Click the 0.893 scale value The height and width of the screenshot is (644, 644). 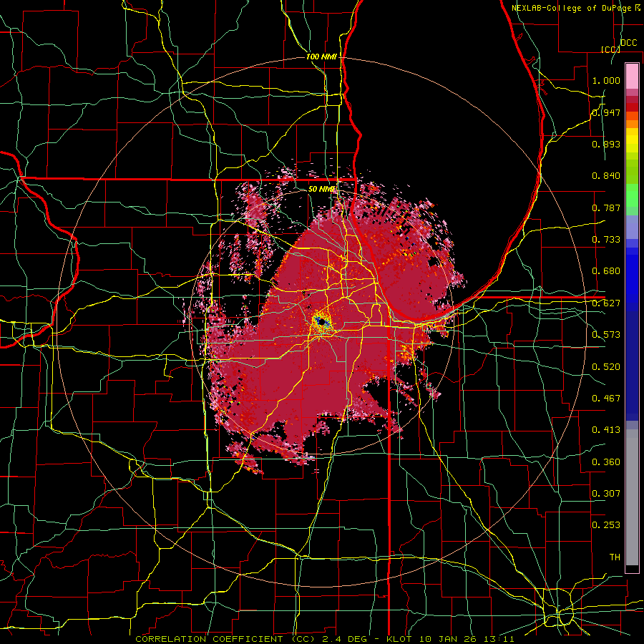tap(606, 144)
